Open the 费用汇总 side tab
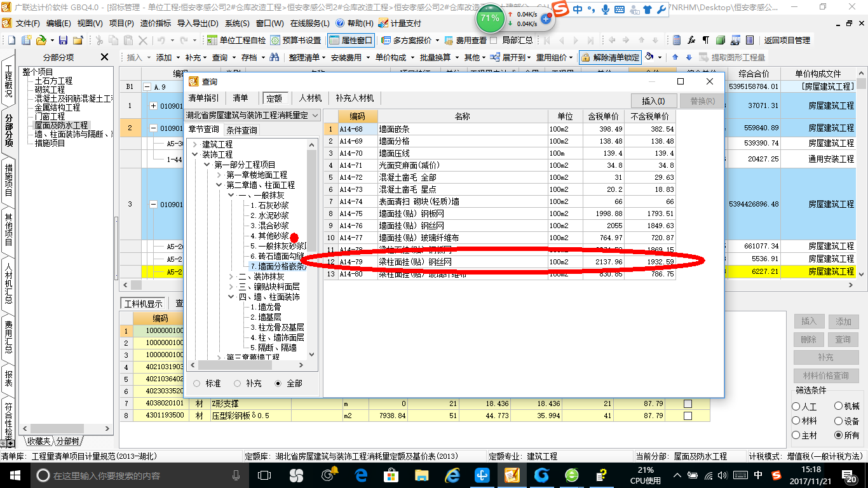The width and height of the screenshot is (868, 488). point(8,337)
